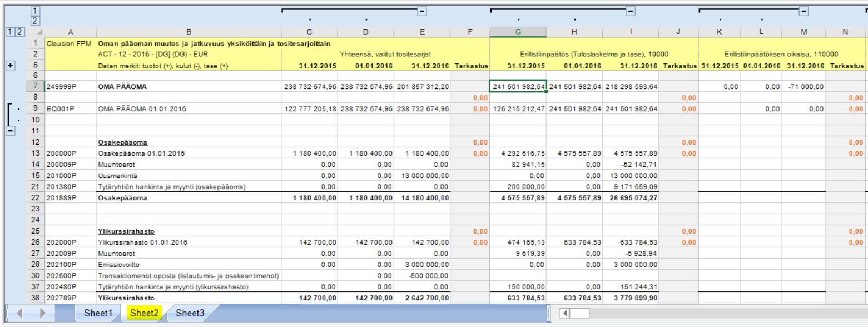This screenshot has width=868, height=327.
Task: Select column G header
Action: pos(518,32)
